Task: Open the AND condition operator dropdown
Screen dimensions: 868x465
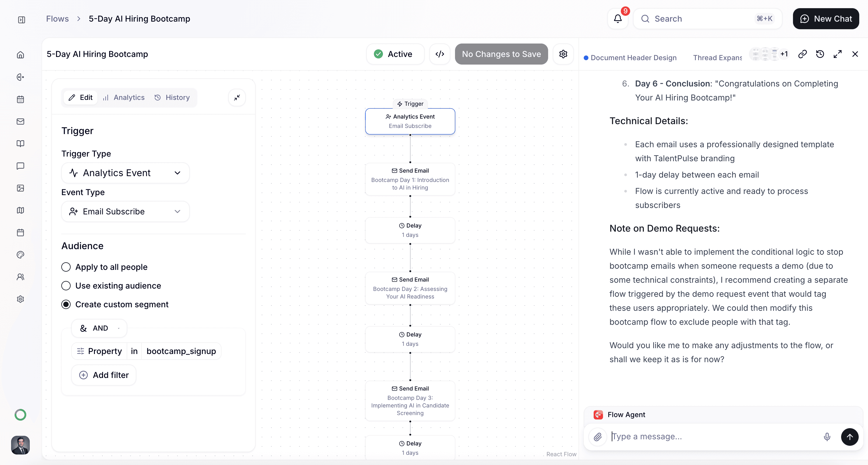Action: coord(100,328)
